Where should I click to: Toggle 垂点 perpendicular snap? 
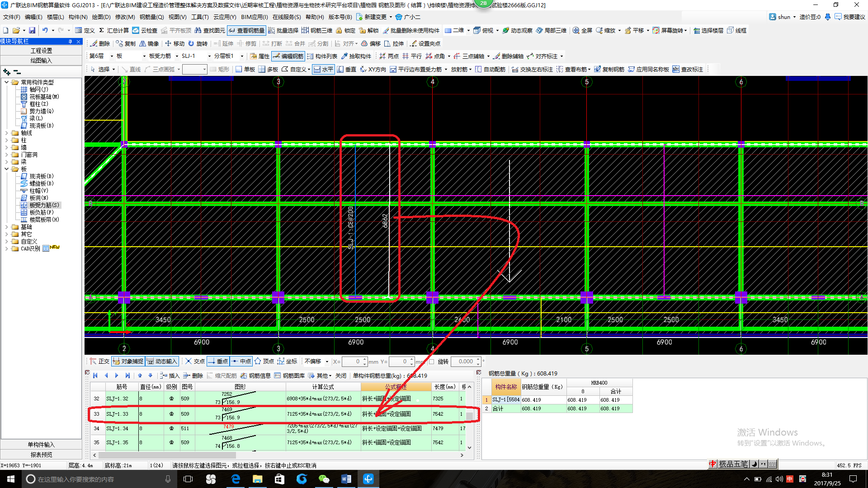coord(218,361)
